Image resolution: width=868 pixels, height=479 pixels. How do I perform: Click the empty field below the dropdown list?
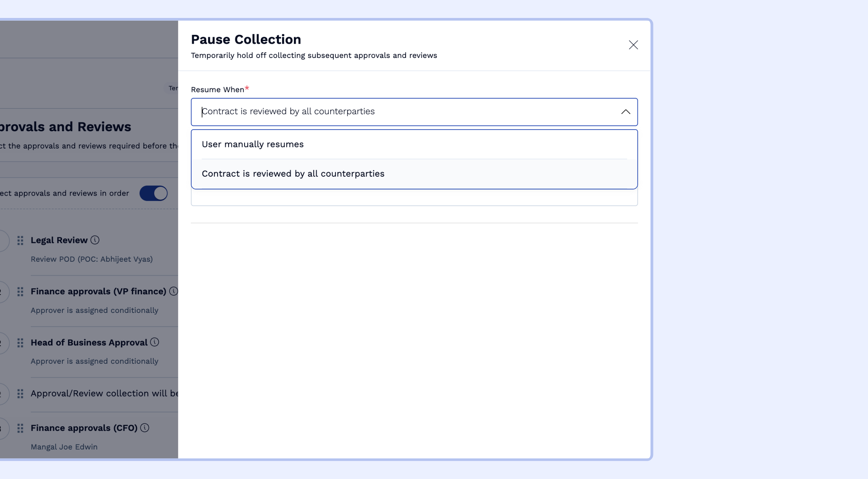pyautogui.click(x=414, y=198)
